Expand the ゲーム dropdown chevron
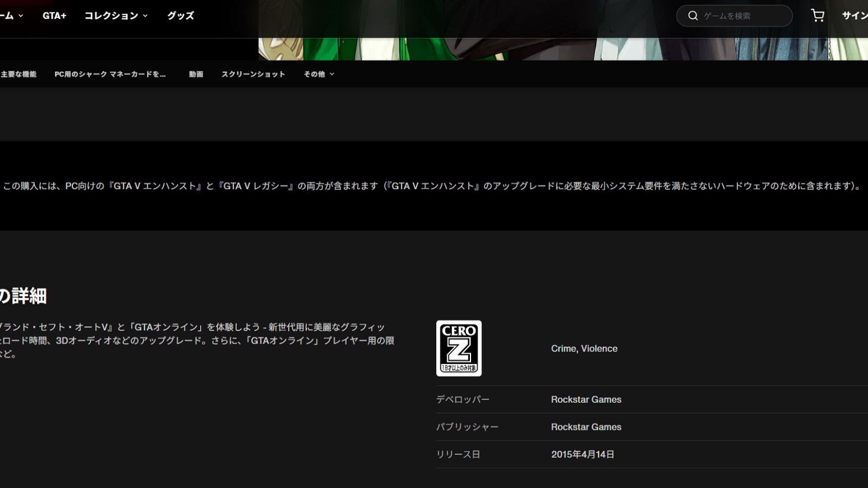 (21, 16)
